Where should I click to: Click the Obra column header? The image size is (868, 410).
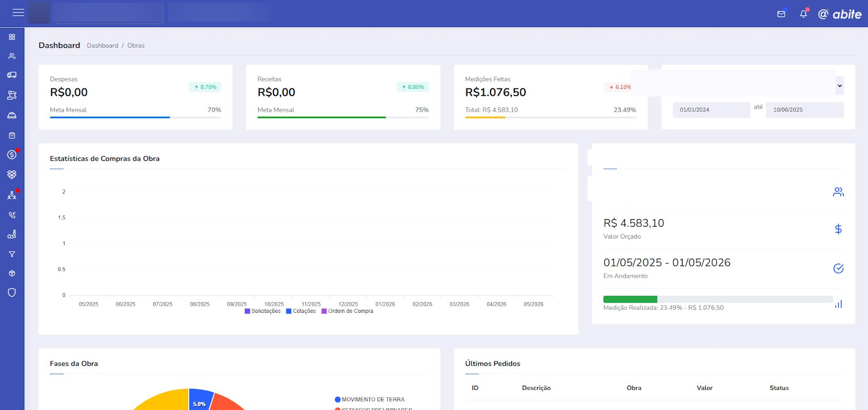point(634,388)
